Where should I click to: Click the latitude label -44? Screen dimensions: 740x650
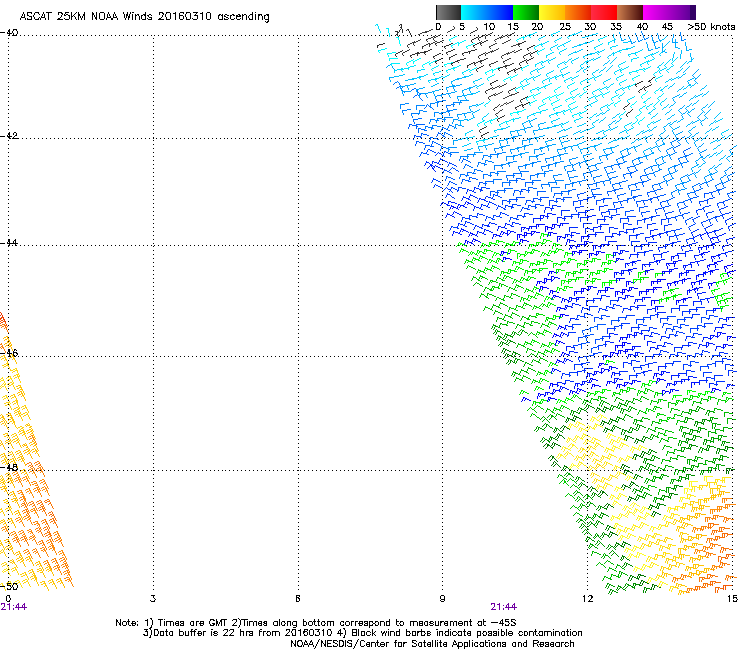click(10, 243)
